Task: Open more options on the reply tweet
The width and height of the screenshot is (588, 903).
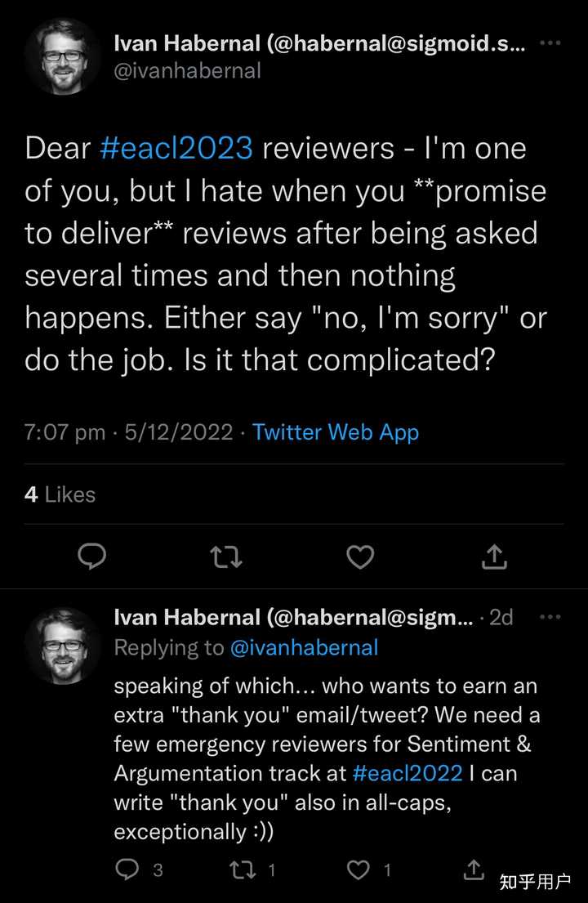Action: pyautogui.click(x=550, y=618)
